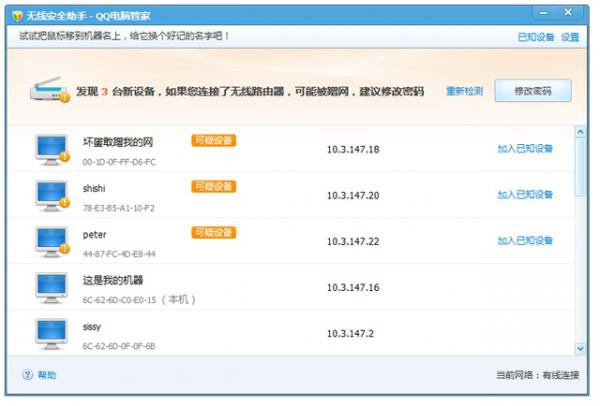Click the help question mark icon

click(x=28, y=375)
